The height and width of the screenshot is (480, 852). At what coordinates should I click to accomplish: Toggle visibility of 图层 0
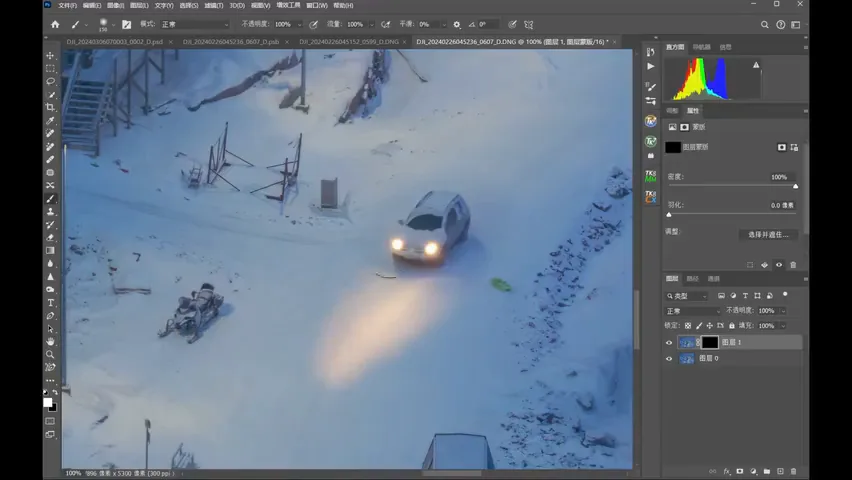point(669,359)
